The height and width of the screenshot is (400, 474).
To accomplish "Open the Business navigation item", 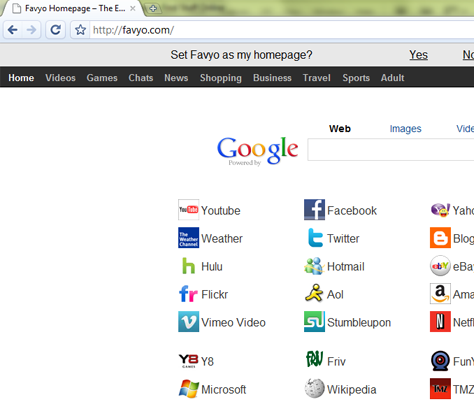I will coord(272,78).
